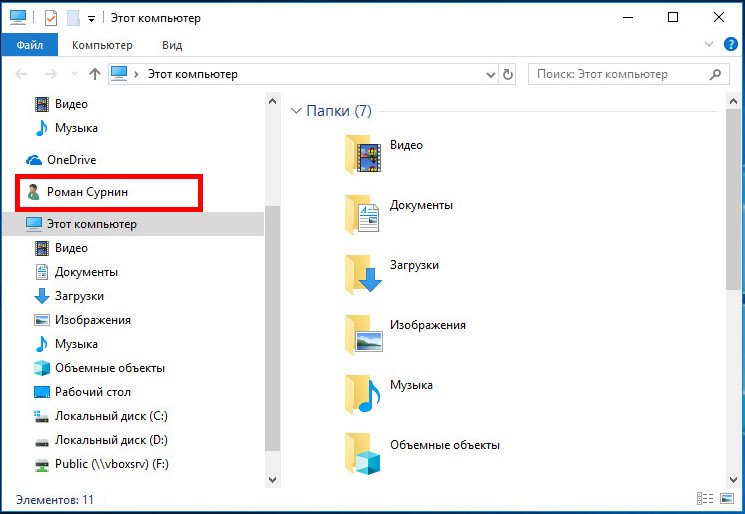The height and width of the screenshot is (514, 745).
Task: Select the Объемные объекты folder icon in content
Action: pyautogui.click(x=363, y=454)
